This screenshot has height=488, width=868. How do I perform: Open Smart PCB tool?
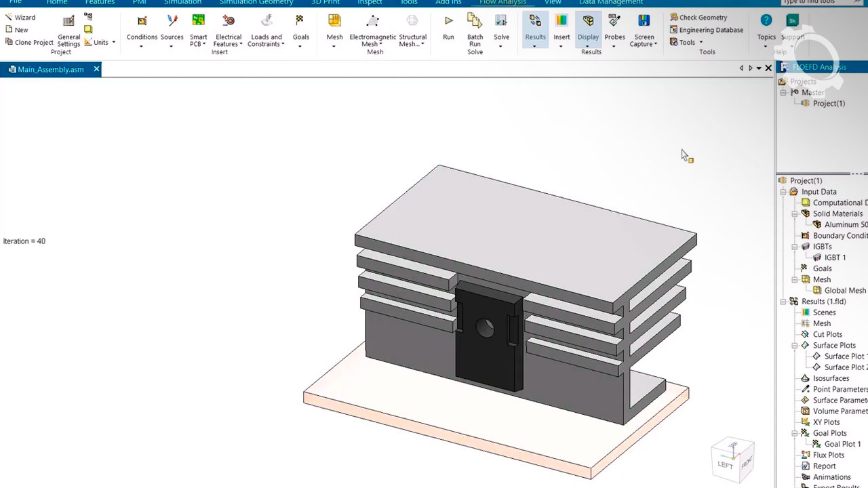[x=198, y=22]
